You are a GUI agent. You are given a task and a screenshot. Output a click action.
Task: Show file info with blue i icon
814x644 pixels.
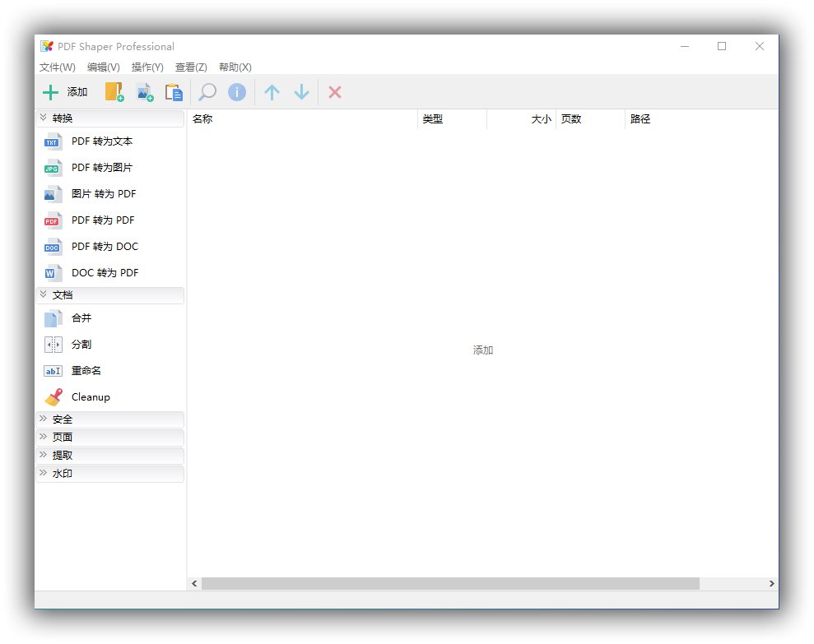[237, 92]
